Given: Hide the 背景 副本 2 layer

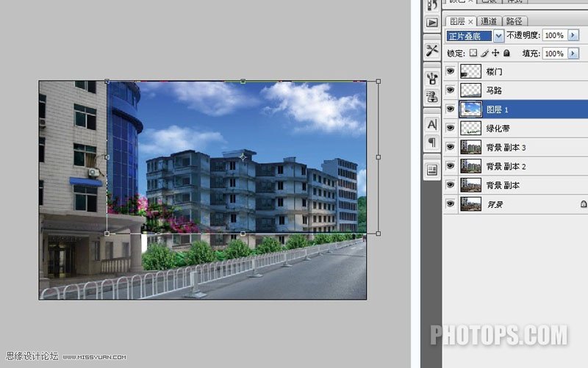Looking at the screenshot, I should (450, 166).
